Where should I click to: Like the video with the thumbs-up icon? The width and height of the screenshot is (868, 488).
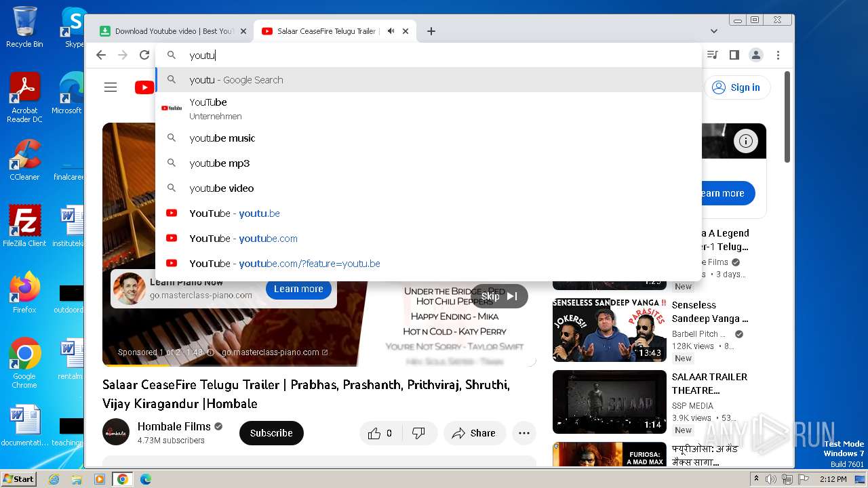click(x=381, y=433)
